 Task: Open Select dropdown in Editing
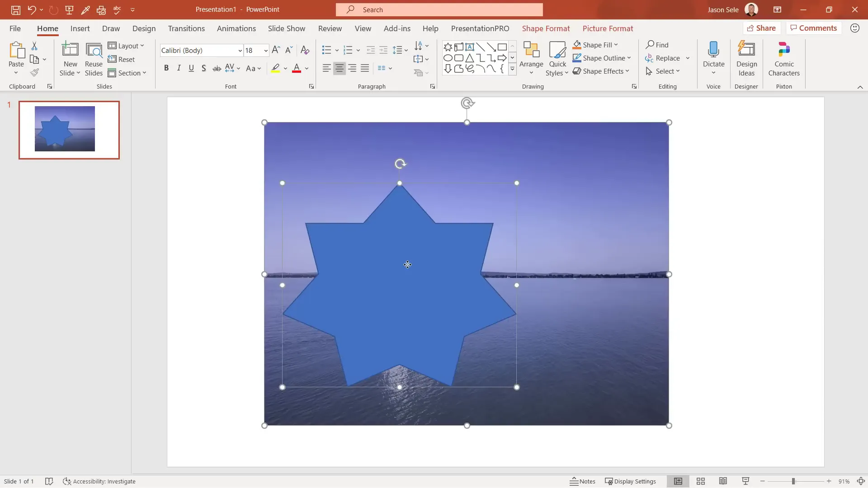tap(663, 71)
